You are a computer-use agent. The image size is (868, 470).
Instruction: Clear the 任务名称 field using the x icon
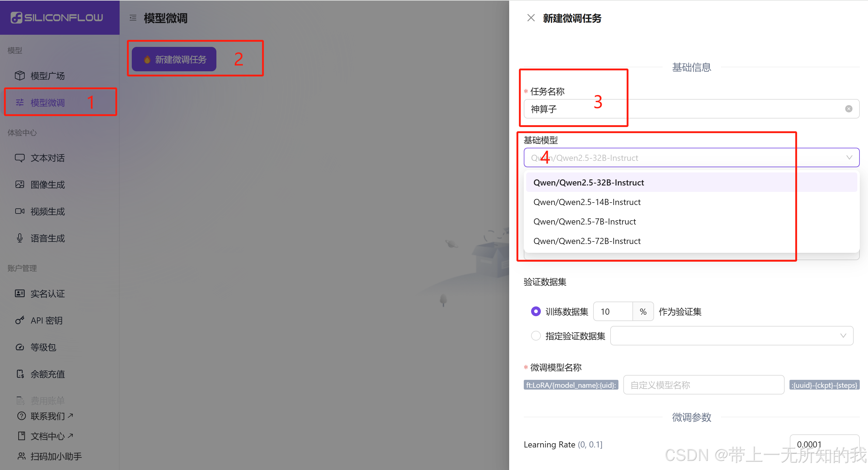click(849, 108)
